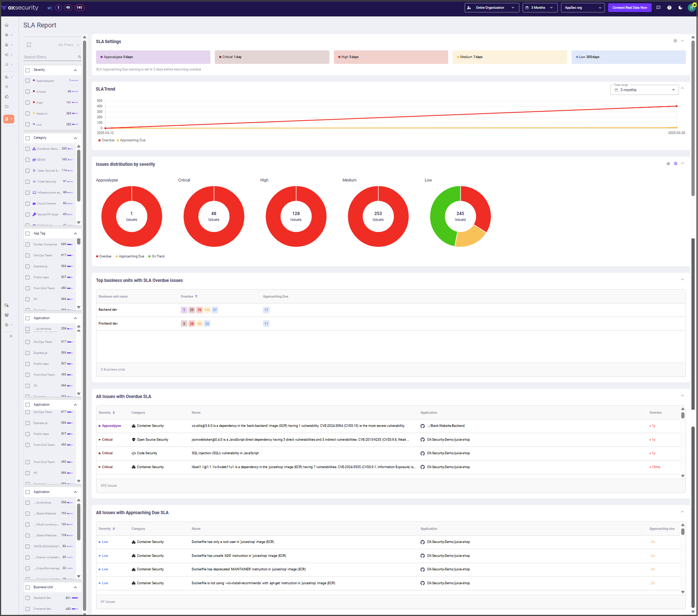Image resolution: width=698 pixels, height=616 pixels.
Task: Open the chat messages icon in header
Action: pyautogui.click(x=658, y=8)
